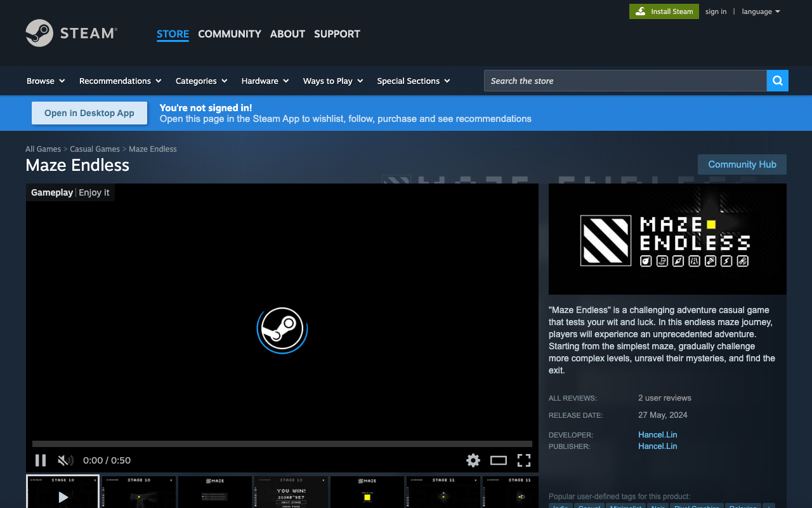812x508 pixels.
Task: Click the 'Gameplay' video label
Action: point(52,192)
